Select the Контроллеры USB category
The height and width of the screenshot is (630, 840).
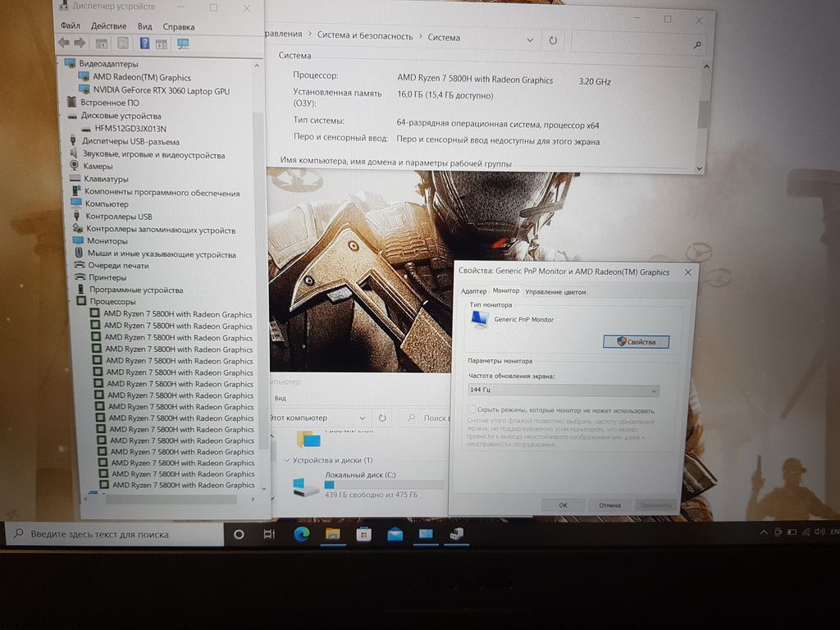coord(118,217)
